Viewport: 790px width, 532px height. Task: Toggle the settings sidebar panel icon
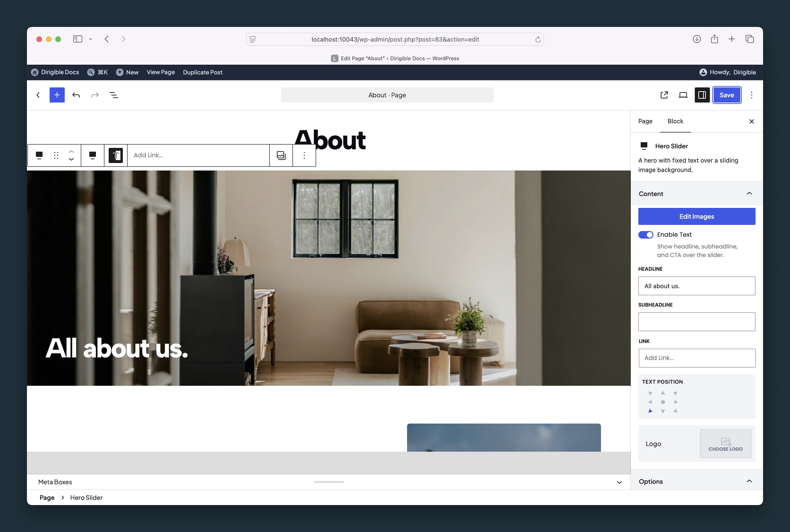702,95
